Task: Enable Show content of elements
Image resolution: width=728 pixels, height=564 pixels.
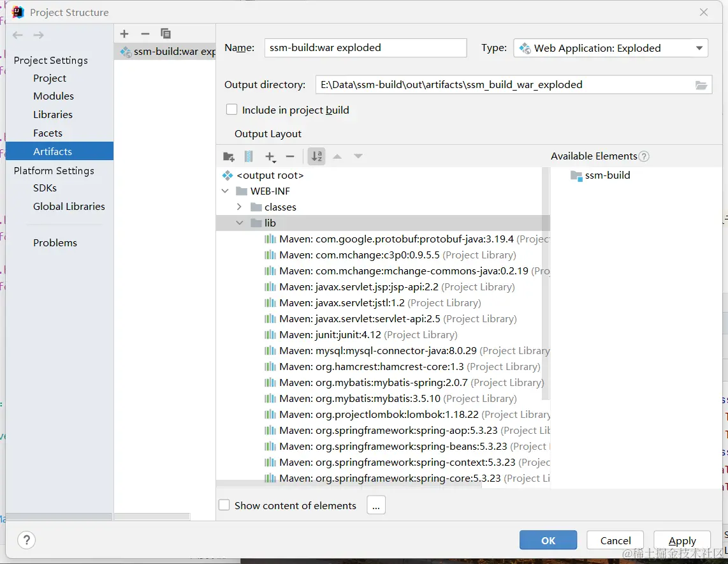Action: click(224, 505)
